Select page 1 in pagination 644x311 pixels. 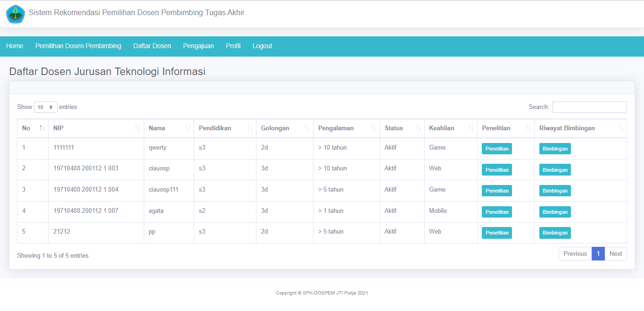point(598,254)
